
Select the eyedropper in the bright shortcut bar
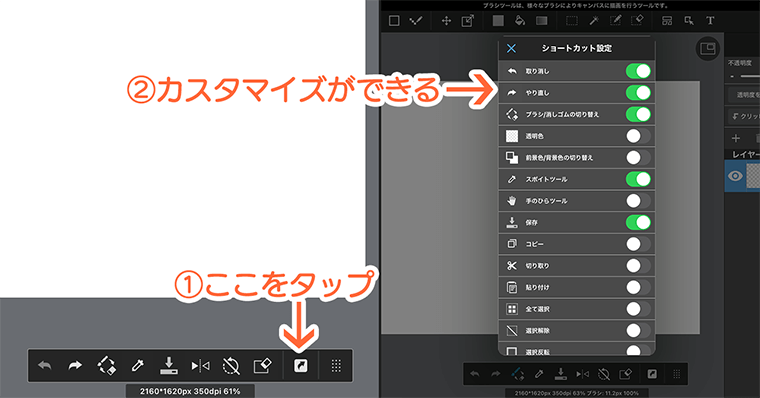(138, 366)
